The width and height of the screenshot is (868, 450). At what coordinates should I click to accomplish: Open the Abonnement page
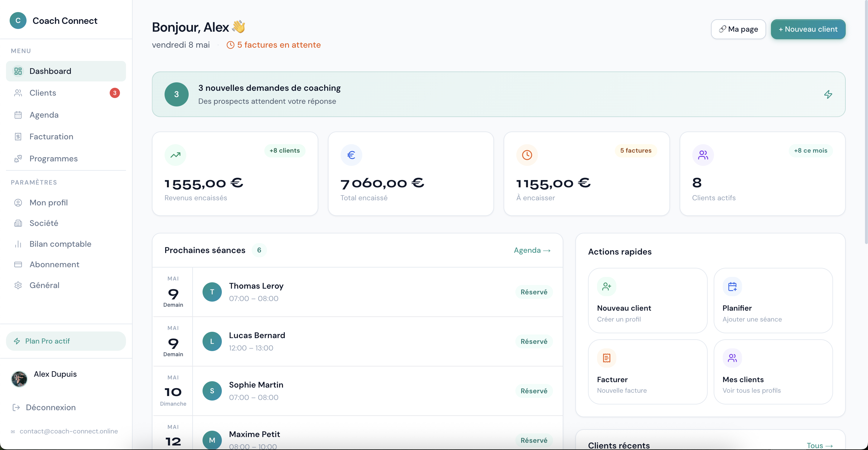66,265
